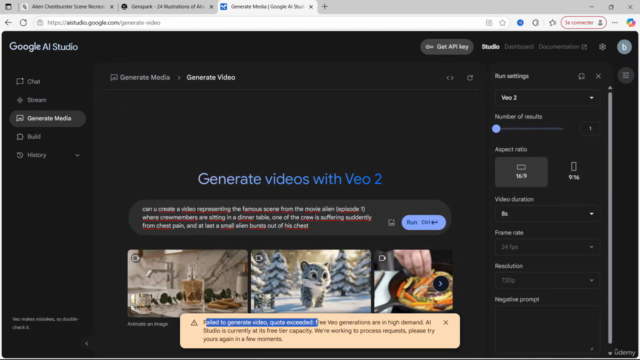Image resolution: width=640 pixels, height=360 pixels.
Task: Switch to the Studio tab
Action: coord(490,47)
